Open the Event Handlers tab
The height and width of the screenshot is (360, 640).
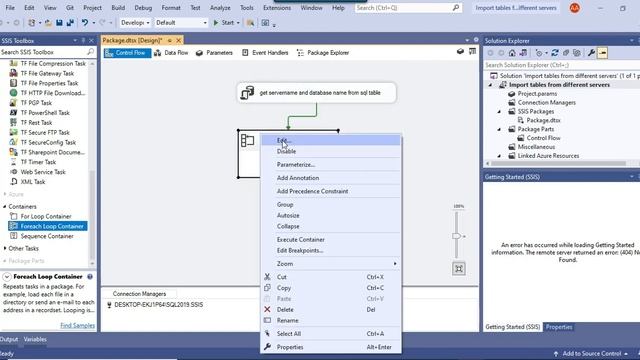pyautogui.click(x=265, y=53)
